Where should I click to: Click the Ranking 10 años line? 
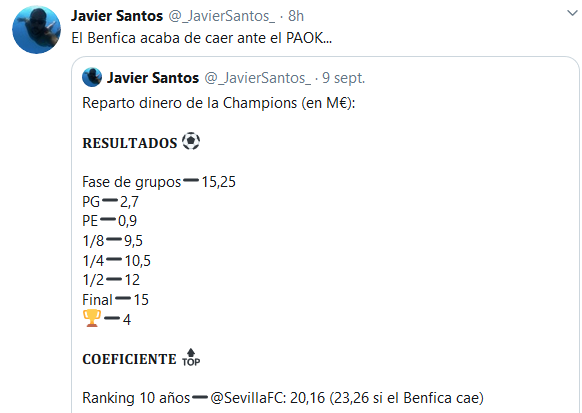[x=283, y=398]
